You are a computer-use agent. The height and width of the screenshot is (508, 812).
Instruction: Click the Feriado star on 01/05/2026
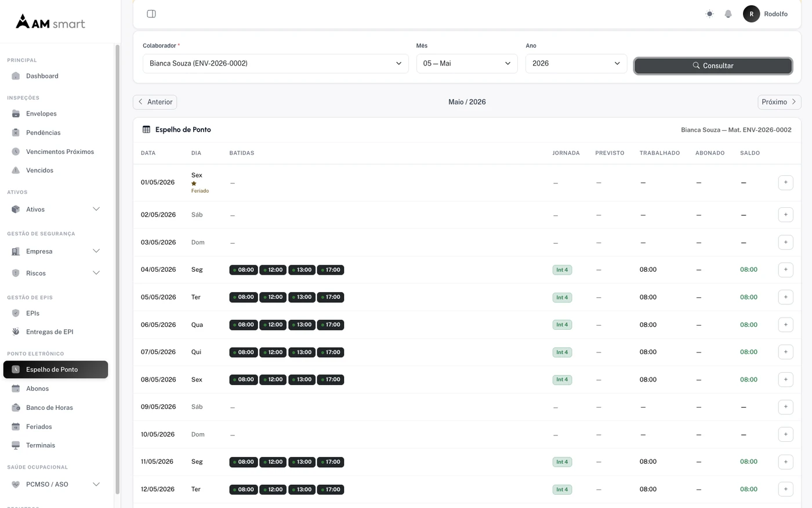click(194, 183)
